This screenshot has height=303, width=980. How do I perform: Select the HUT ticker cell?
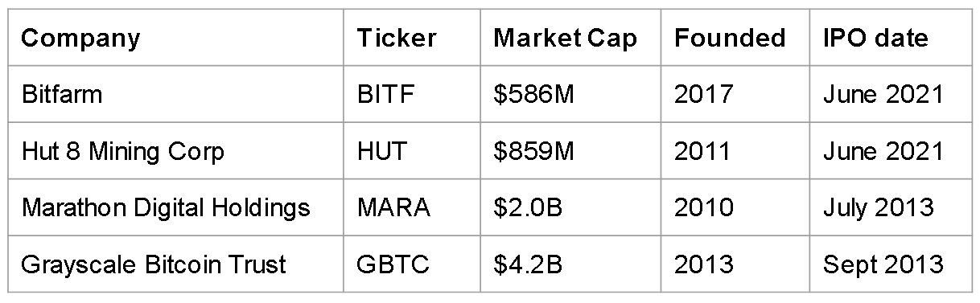pyautogui.click(x=412, y=150)
